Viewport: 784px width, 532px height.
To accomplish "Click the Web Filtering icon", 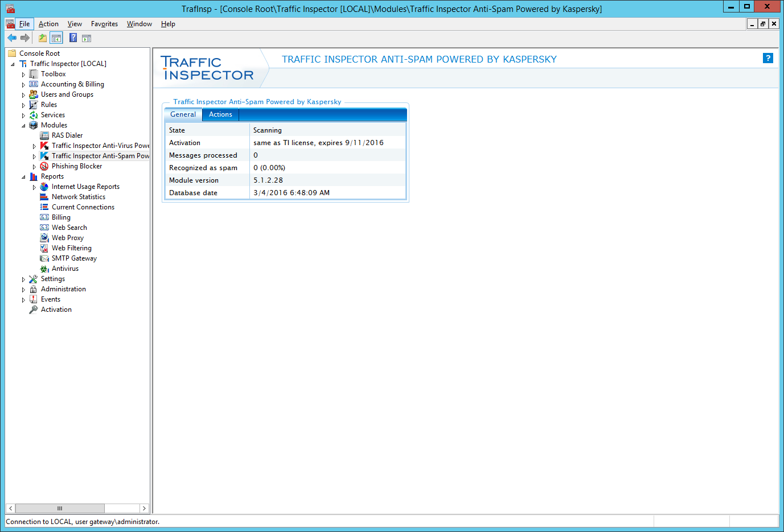I will [44, 248].
